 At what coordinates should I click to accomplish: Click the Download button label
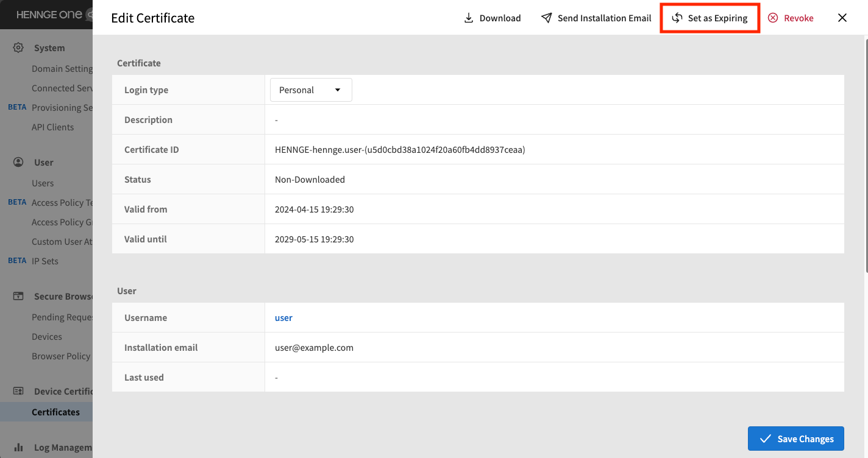click(x=500, y=18)
